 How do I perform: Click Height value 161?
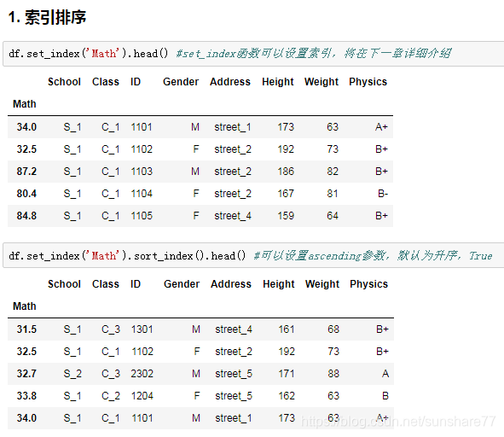pyautogui.click(x=287, y=329)
